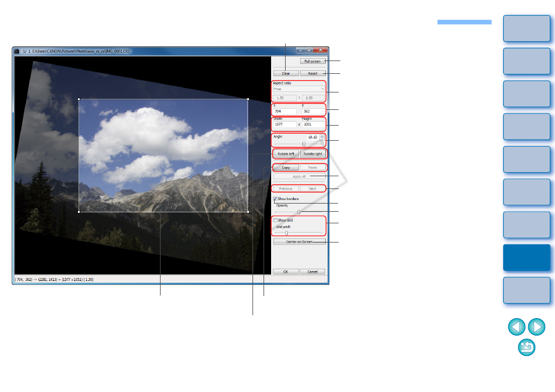Go to next page arrow icon
555x392 pixels.
[536, 326]
